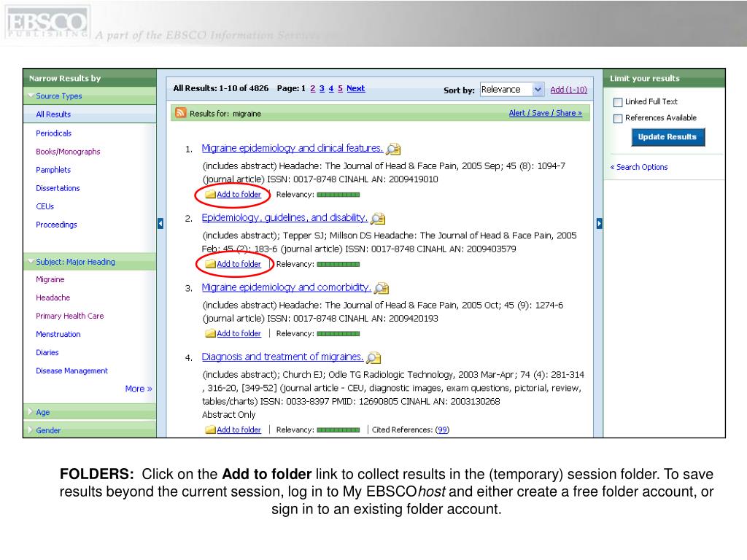Screen dimensions: 747x560
Task: Open the Sort by Relevance dropdown
Action: [511, 90]
